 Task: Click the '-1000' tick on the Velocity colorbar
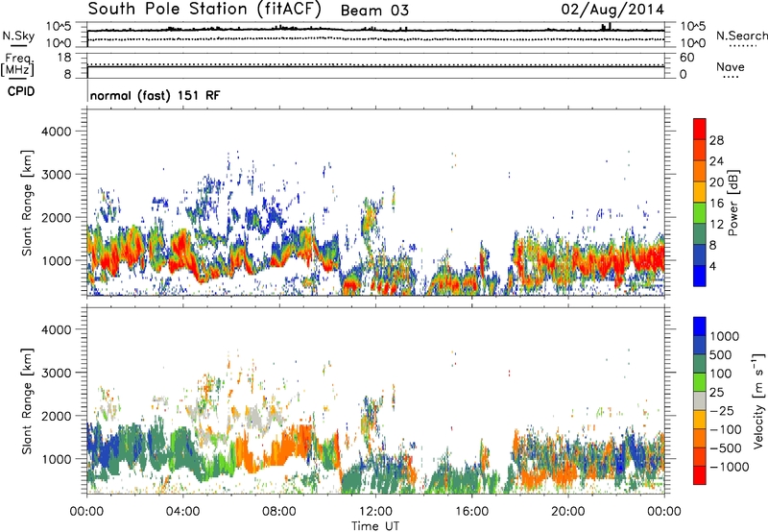[730, 467]
